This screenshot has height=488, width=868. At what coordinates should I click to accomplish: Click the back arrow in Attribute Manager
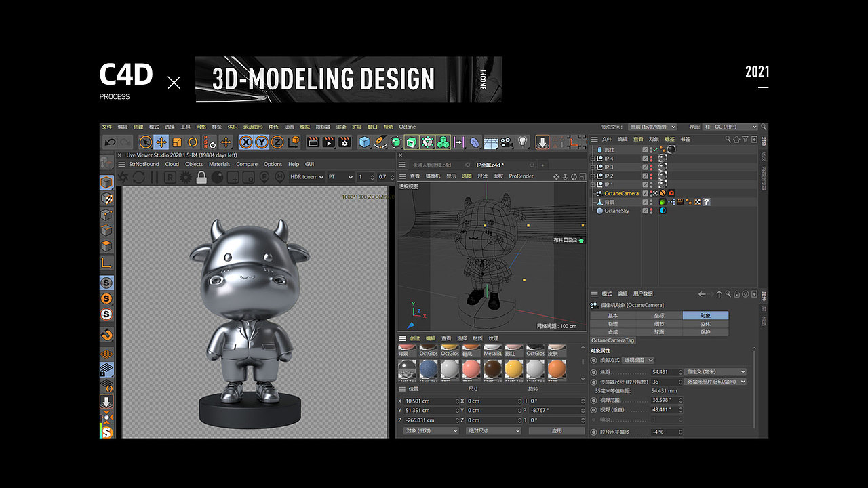pos(702,294)
